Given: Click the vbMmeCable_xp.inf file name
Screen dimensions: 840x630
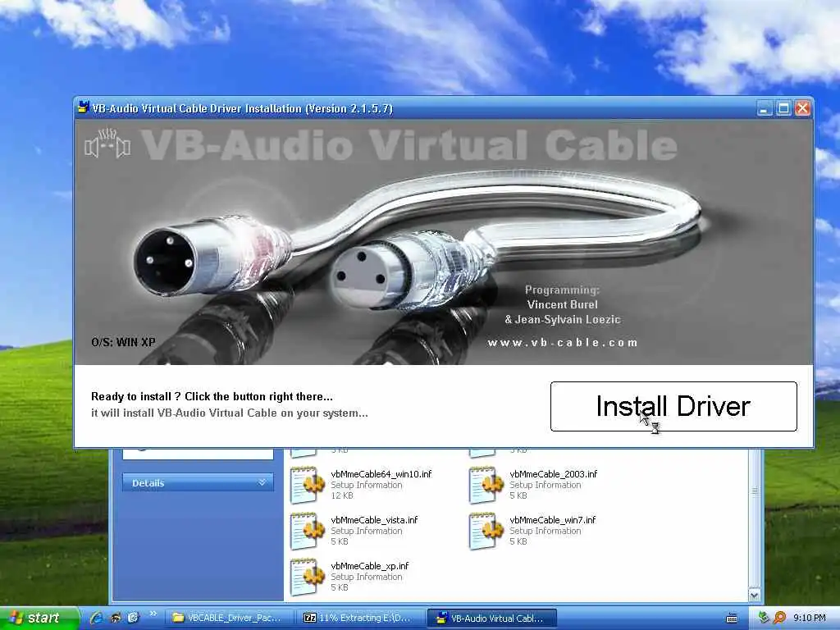Looking at the screenshot, I should click(x=370, y=566).
